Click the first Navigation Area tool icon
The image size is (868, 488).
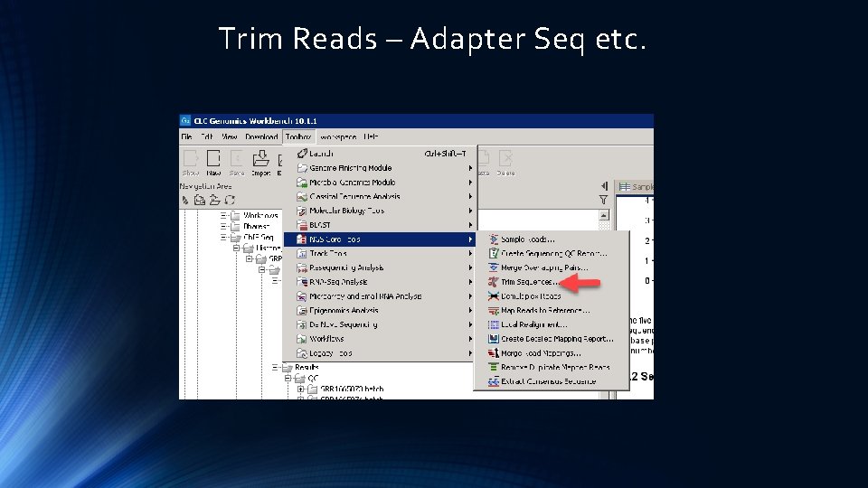tap(185, 200)
